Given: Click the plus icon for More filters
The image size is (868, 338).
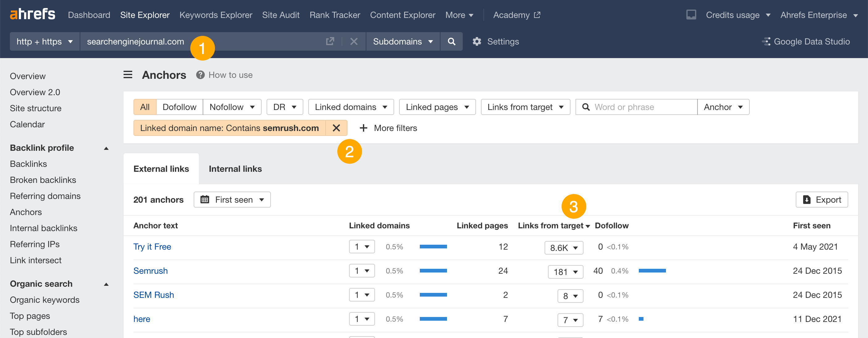Looking at the screenshot, I should click(x=363, y=128).
